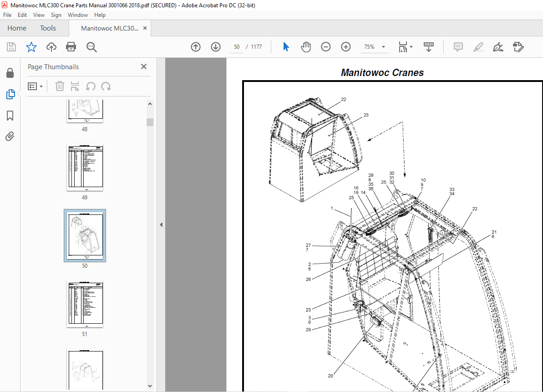Image resolution: width=543 pixels, height=392 pixels.
Task: Switch to the Tools tab
Action: click(48, 28)
